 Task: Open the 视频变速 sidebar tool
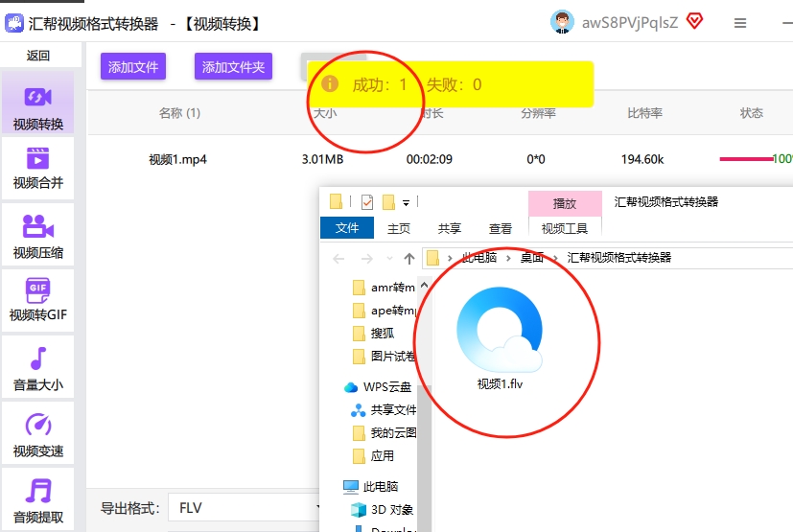pos(38,433)
